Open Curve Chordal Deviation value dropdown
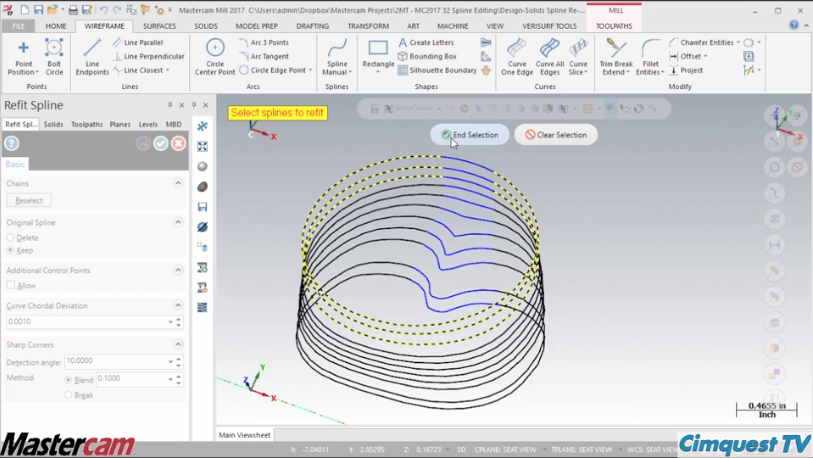813x458 pixels. 170,322
